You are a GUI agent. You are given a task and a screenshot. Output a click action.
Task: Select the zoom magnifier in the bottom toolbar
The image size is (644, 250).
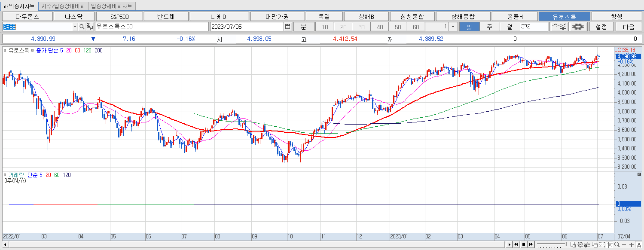[x=617, y=245]
